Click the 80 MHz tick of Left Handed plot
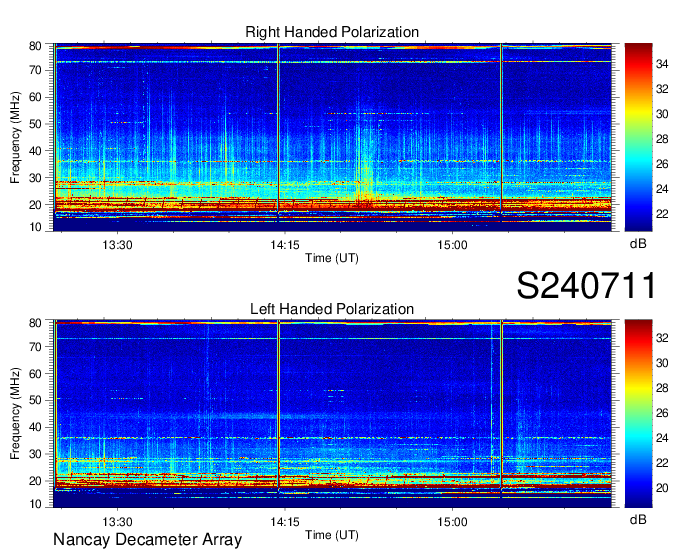Screen dimensions: 680x552 (x=35, y=323)
